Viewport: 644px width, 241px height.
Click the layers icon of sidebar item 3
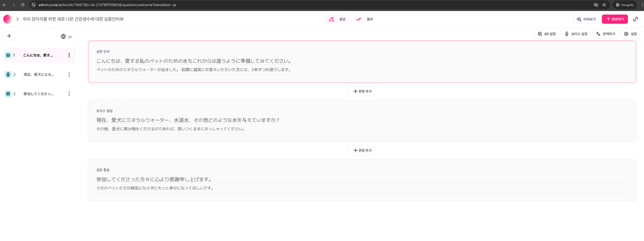click(8, 94)
